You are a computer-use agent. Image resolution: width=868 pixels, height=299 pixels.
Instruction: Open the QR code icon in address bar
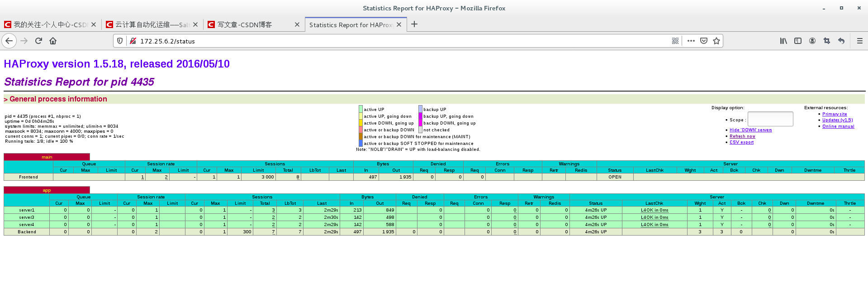[x=675, y=41]
